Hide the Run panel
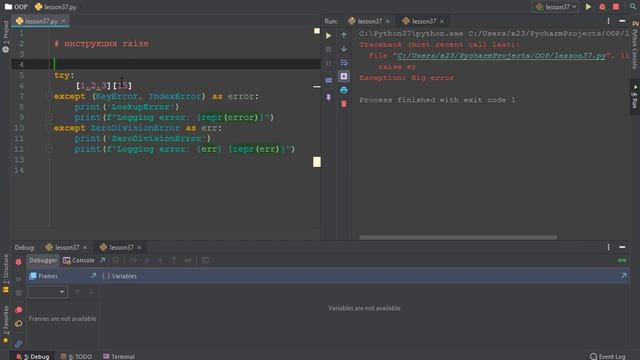 click(x=622, y=21)
